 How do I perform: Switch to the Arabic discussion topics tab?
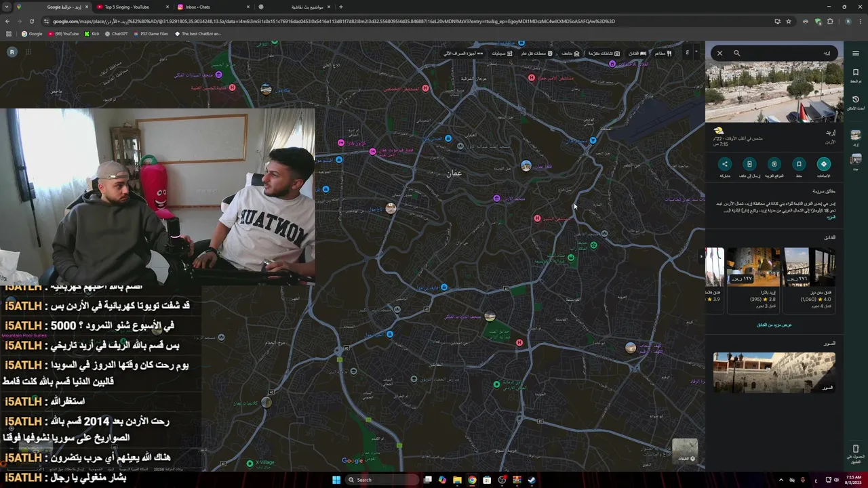[x=294, y=7]
